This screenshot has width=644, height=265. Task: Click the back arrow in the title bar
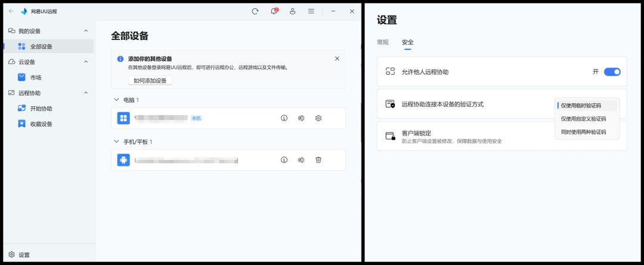pos(11,11)
